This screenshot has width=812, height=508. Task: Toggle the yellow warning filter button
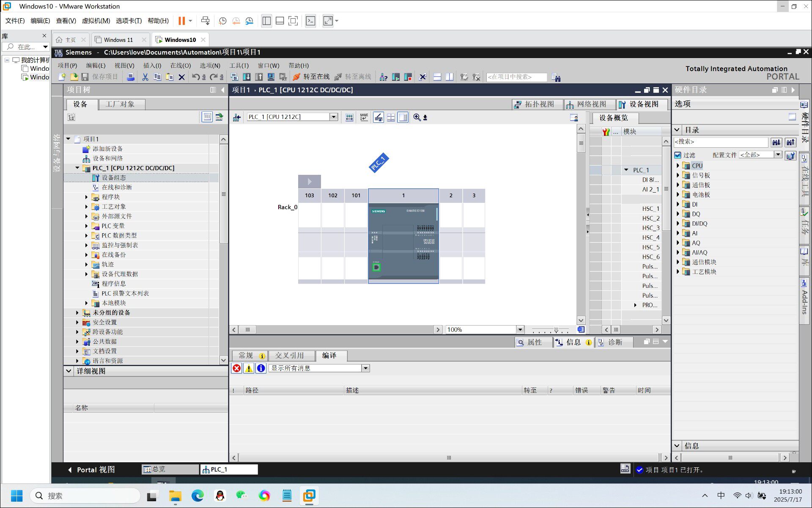click(249, 368)
